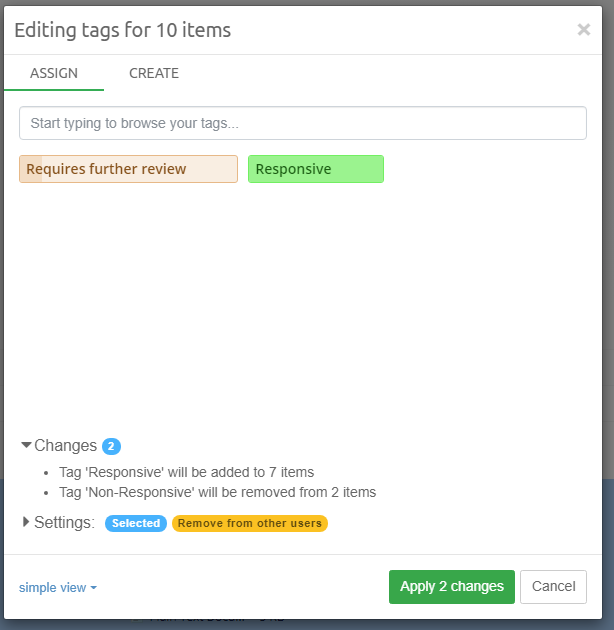
Task: Click the 'Non-Responsive will be removed' change entry
Action: click(x=217, y=492)
